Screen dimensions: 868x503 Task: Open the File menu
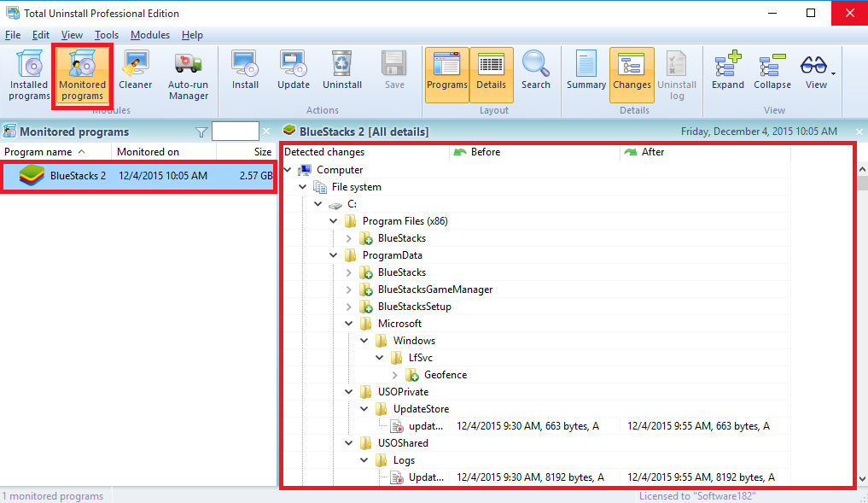13,35
